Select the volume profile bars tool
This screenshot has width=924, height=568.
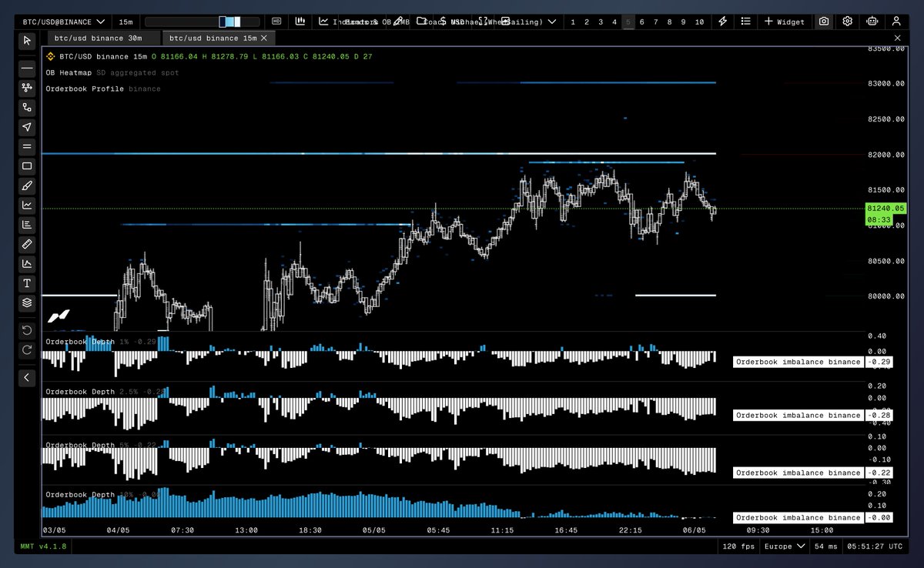click(x=27, y=225)
